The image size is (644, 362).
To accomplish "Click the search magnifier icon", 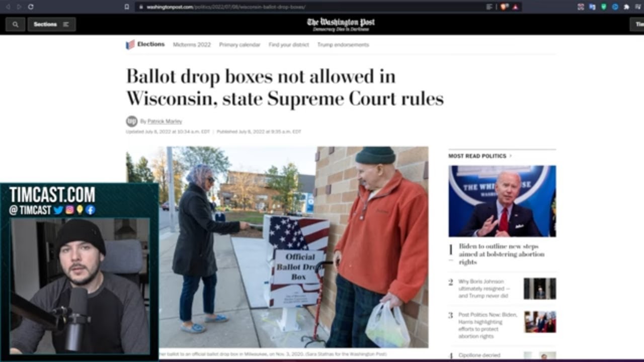I will pyautogui.click(x=15, y=24).
